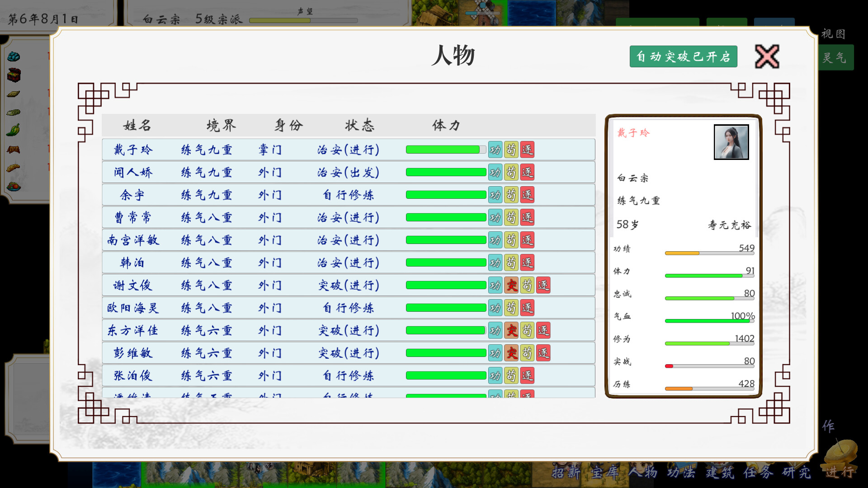Click the 声望 reputation progress bar
Image resolution: width=868 pixels, height=488 pixels.
point(304,20)
